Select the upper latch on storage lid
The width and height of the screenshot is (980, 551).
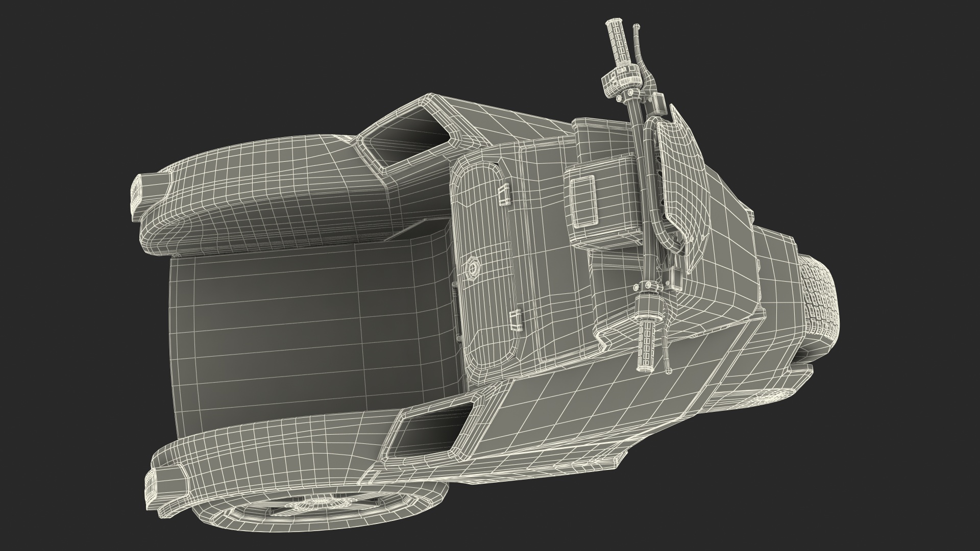(503, 195)
